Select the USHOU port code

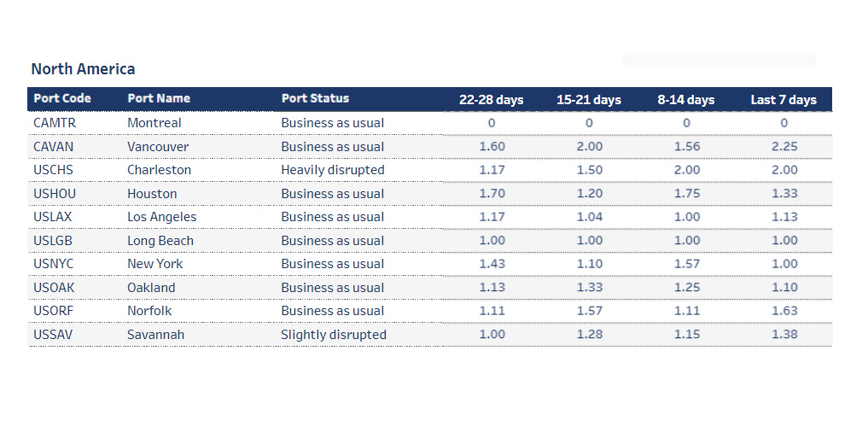(x=55, y=194)
